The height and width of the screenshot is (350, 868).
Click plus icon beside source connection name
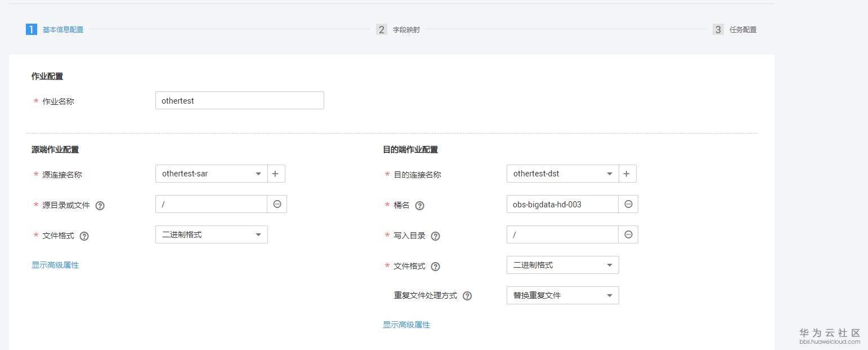pyautogui.click(x=276, y=174)
